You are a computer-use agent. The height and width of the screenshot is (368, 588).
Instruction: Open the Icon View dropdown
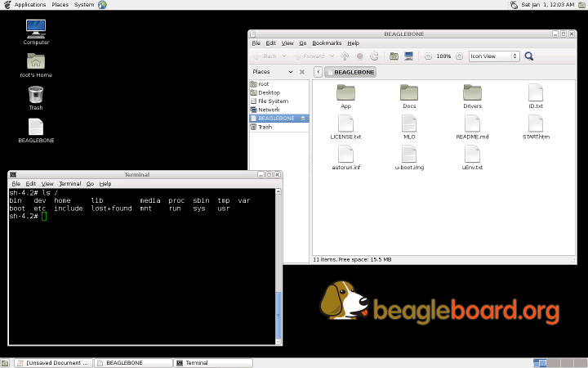click(492, 56)
